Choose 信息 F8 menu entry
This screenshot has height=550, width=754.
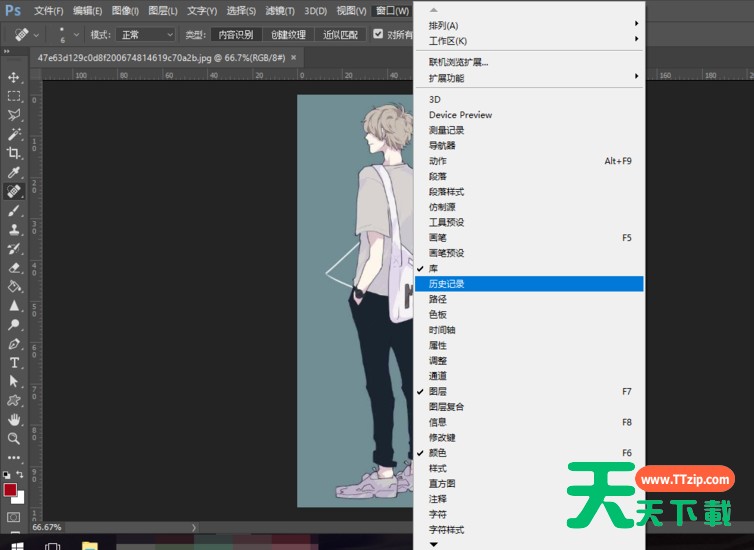click(529, 422)
